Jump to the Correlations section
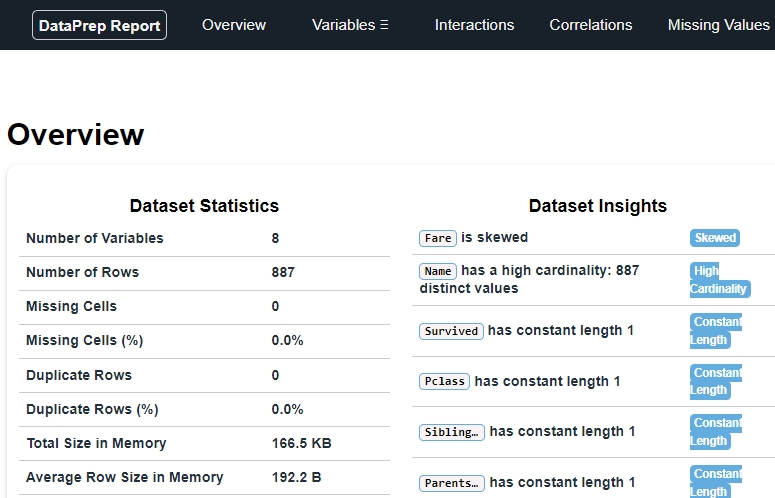775x498 pixels. (x=591, y=25)
